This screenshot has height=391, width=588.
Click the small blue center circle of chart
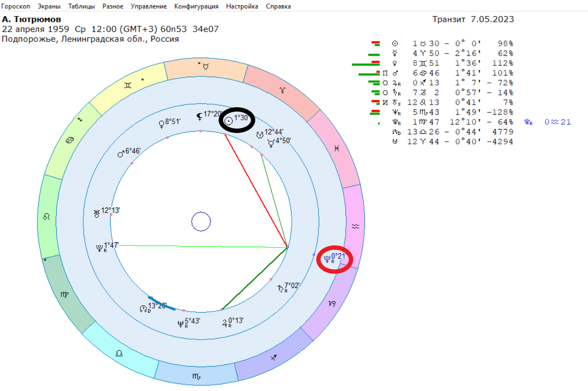pyautogui.click(x=201, y=221)
